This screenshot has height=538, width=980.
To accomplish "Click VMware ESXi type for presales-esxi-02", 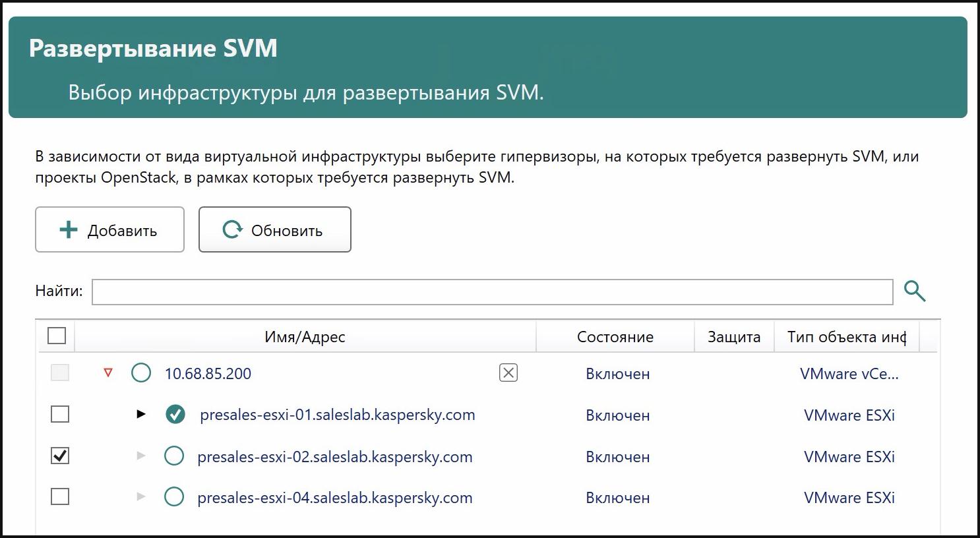I will tap(849, 457).
